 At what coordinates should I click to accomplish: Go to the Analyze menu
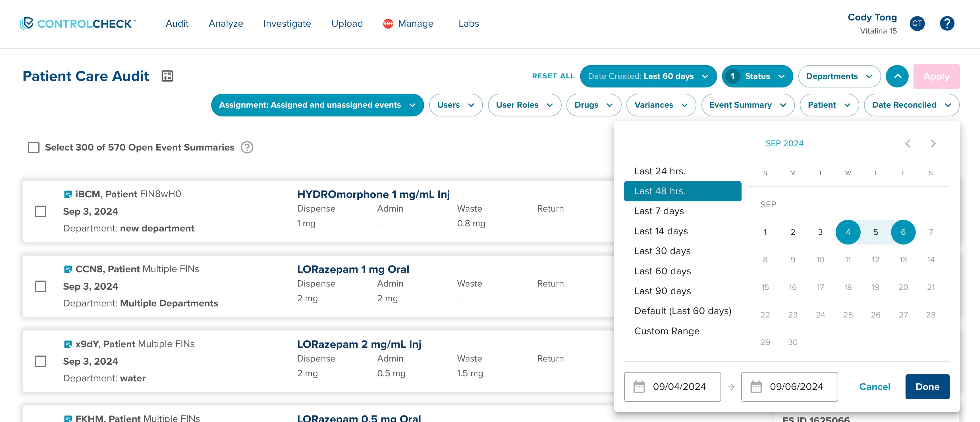click(226, 24)
